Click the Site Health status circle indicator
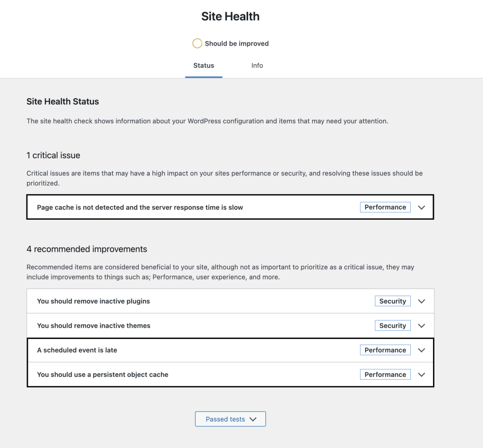483x448 pixels. pos(197,43)
